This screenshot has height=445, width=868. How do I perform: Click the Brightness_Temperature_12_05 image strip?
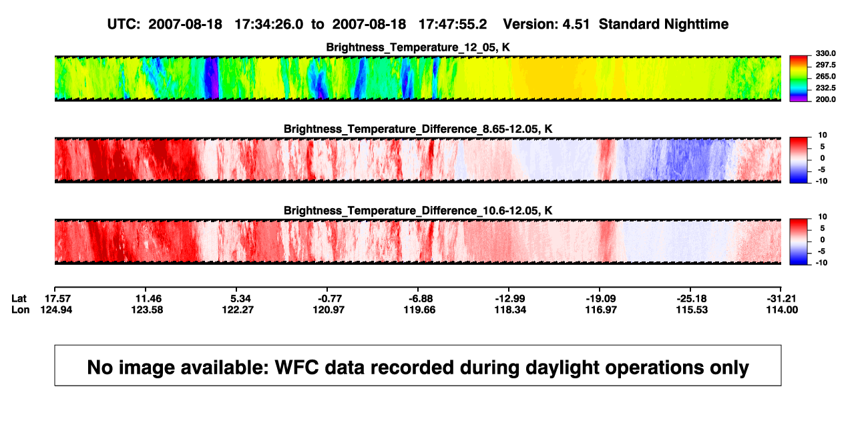(418, 78)
